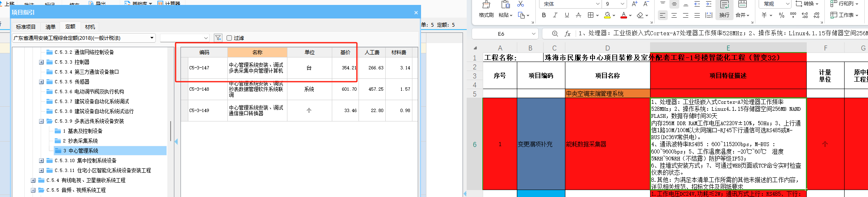Click the Format Painter (格式刷) icon
The height and width of the screenshot is (197, 868).
tap(486, 5)
